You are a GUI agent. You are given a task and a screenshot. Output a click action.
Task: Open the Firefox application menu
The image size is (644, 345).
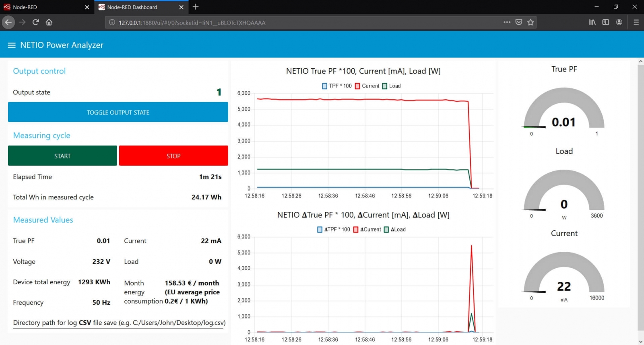[636, 22]
